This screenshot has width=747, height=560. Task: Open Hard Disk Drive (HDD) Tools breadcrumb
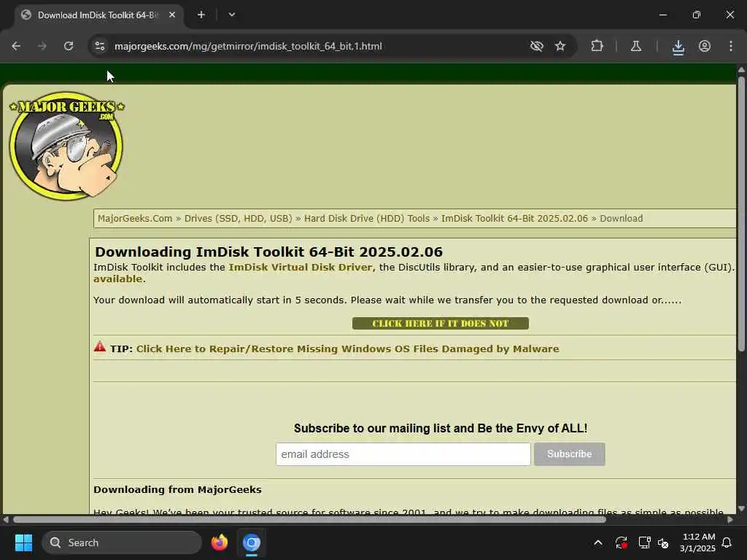point(367,219)
